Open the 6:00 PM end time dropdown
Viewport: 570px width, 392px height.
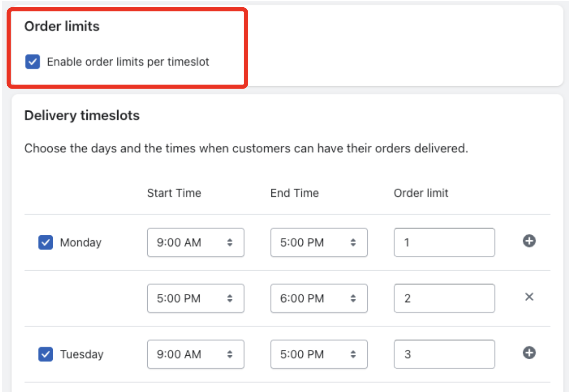319,298
